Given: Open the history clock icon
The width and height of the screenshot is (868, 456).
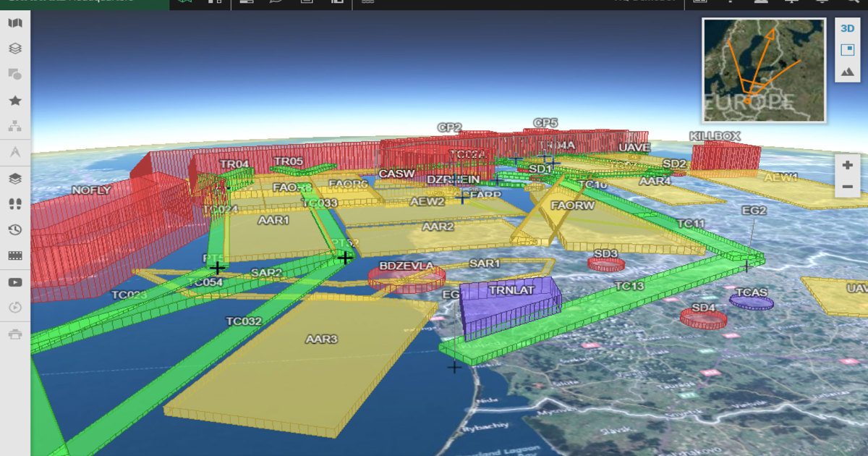Looking at the screenshot, I should pos(14,230).
